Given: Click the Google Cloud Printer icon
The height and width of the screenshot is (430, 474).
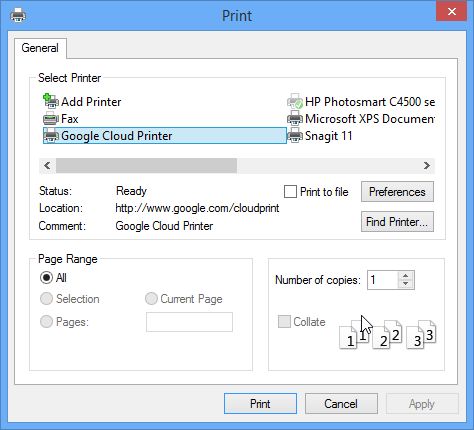Looking at the screenshot, I should [51, 136].
